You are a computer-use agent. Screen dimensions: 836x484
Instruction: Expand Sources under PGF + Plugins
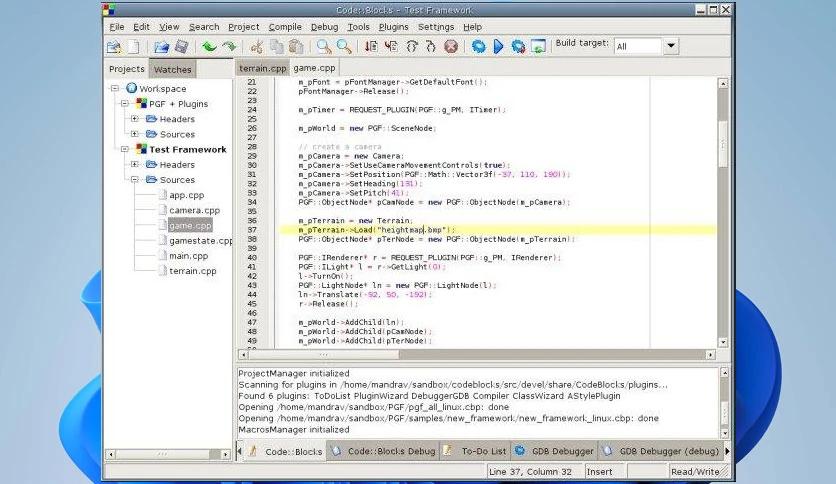click(x=135, y=134)
